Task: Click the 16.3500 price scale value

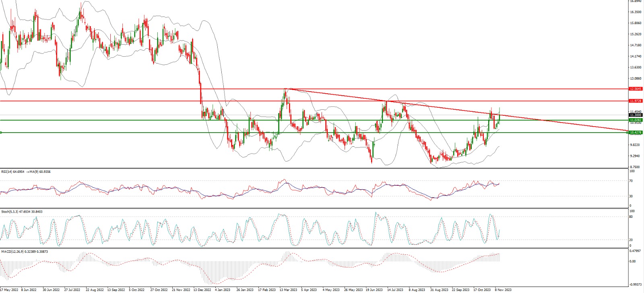Action: [635, 12]
